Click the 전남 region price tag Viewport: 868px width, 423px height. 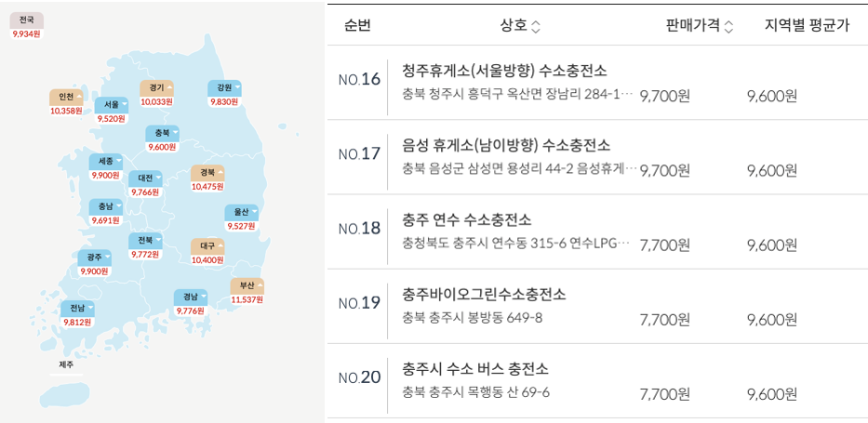point(77,308)
